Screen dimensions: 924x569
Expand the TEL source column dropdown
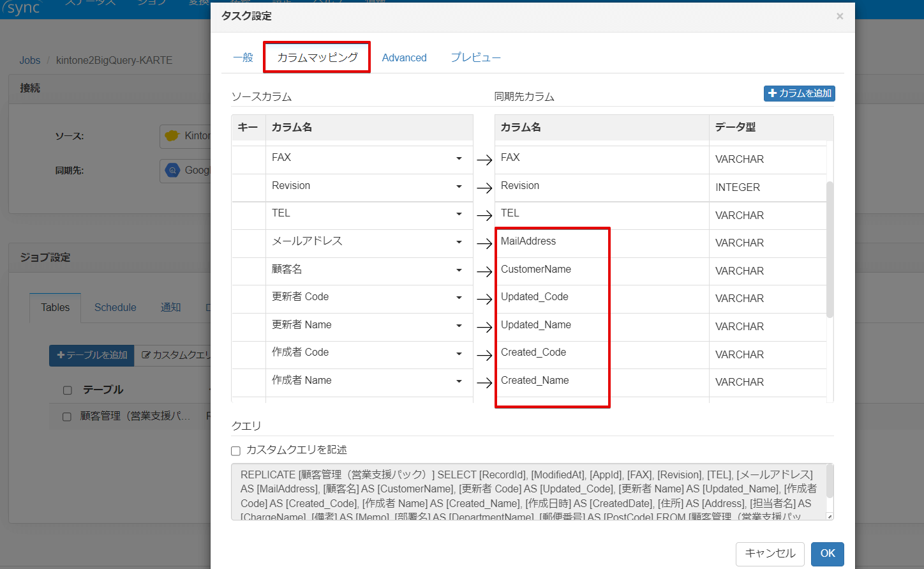pos(459,215)
